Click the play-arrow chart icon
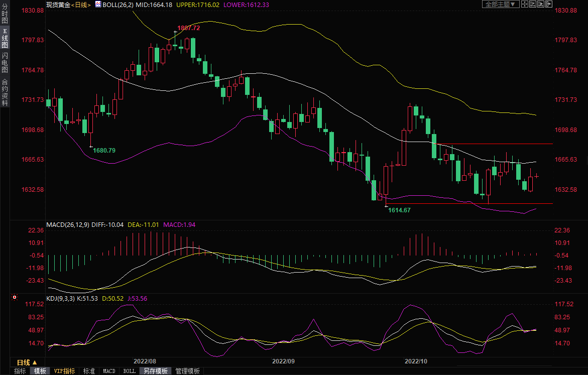 tap(541, 4)
